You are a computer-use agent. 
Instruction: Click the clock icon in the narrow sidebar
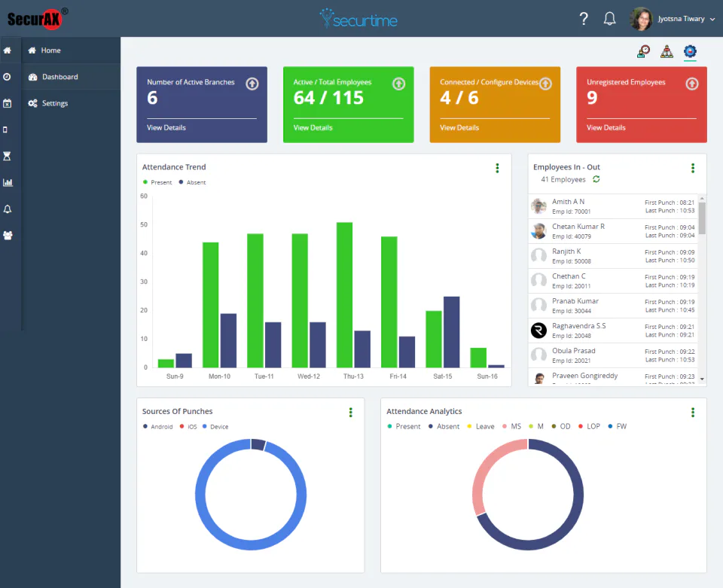coord(7,77)
